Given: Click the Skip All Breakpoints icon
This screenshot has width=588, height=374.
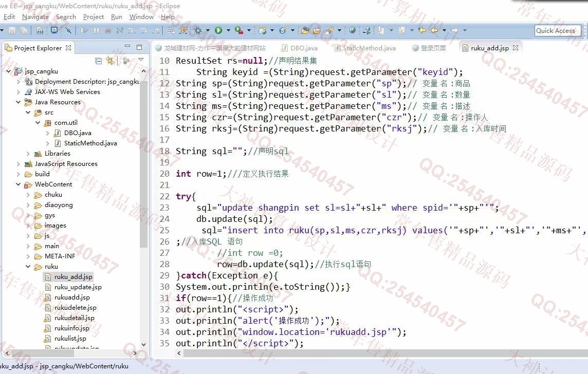Looking at the screenshot, I should 68,30.
